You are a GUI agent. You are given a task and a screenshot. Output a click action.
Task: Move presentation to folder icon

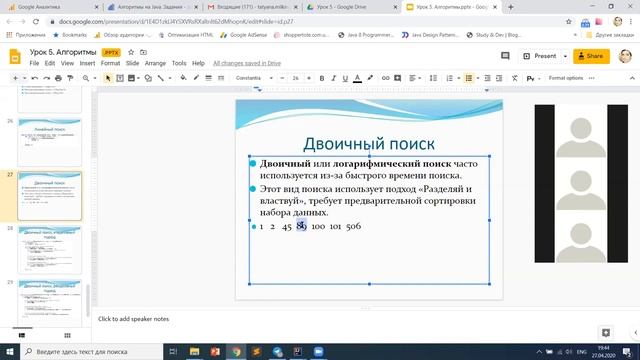pyautogui.click(x=143, y=52)
